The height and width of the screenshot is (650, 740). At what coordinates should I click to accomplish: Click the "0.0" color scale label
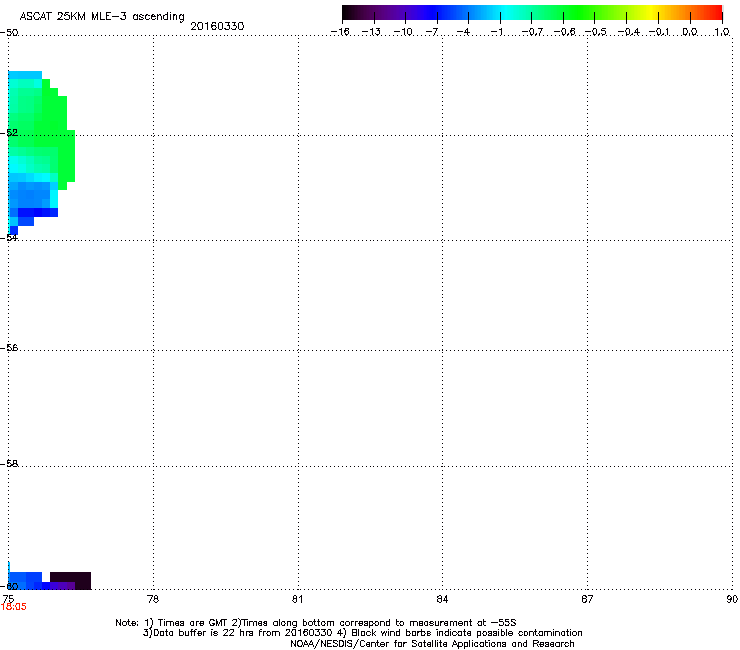pyautogui.click(x=690, y=32)
